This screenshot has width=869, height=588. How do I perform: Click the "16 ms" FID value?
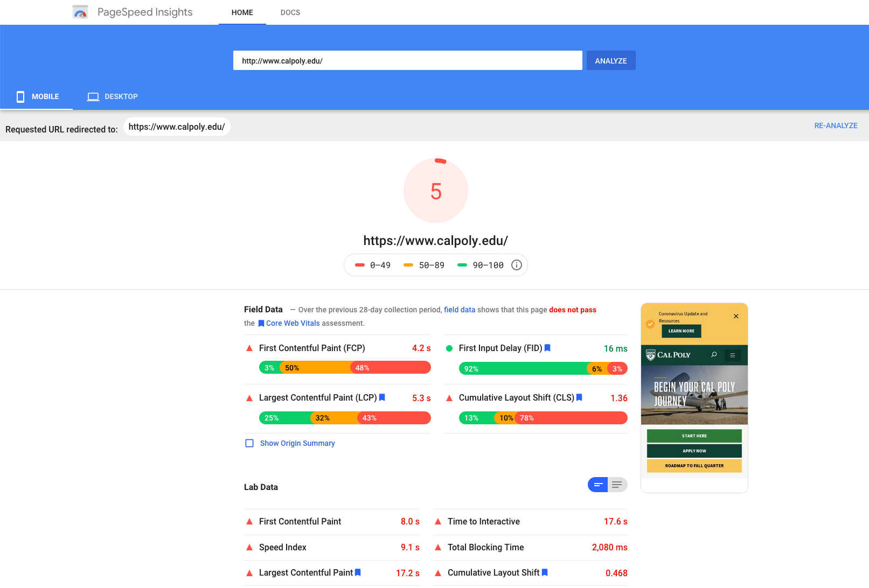tap(616, 348)
